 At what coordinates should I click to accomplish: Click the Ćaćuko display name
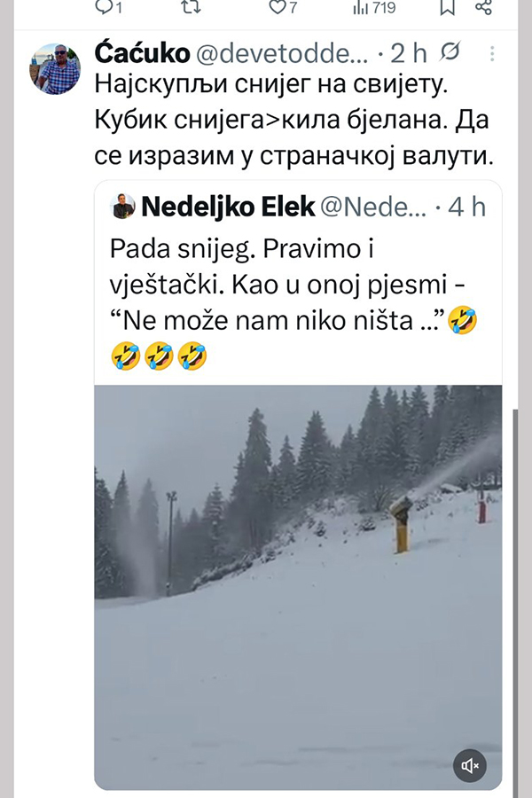(141, 53)
